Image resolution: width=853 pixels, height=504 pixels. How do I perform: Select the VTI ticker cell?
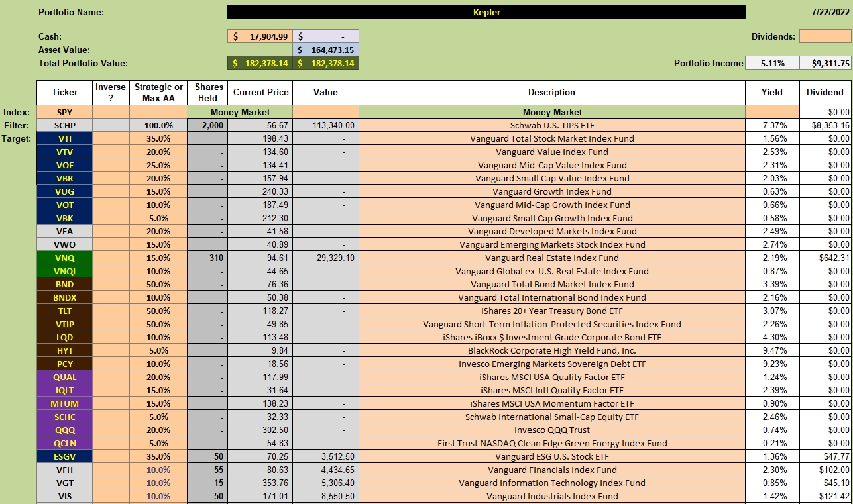64,138
